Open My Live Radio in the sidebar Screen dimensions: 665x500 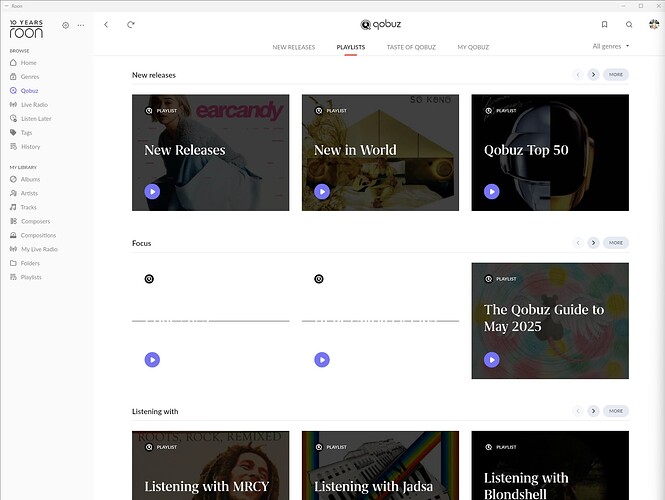[x=34, y=249]
